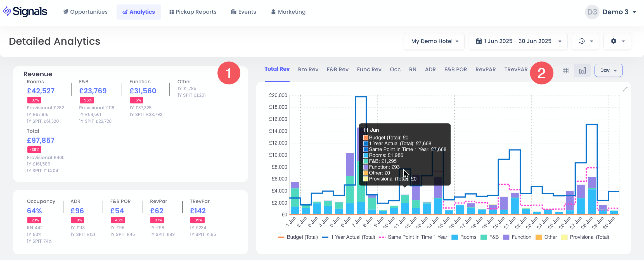Select the RevPAR chart tab
This screenshot has width=644, height=260.
tap(486, 69)
